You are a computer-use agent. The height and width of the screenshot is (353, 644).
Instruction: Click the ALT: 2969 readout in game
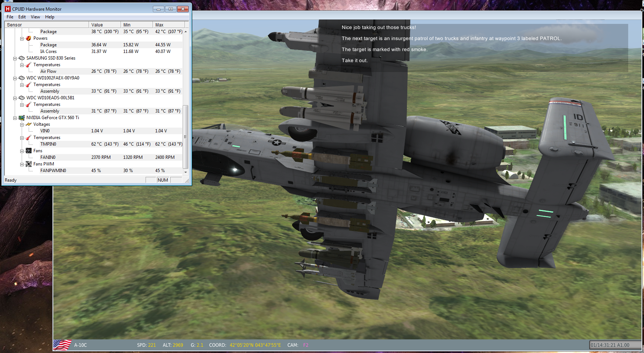[x=173, y=345]
